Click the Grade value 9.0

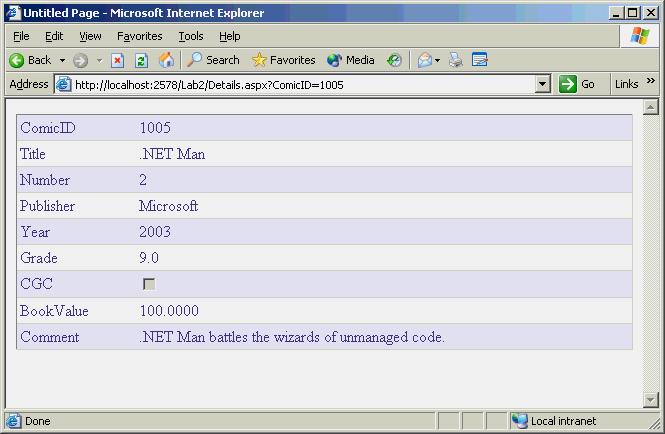click(x=149, y=258)
